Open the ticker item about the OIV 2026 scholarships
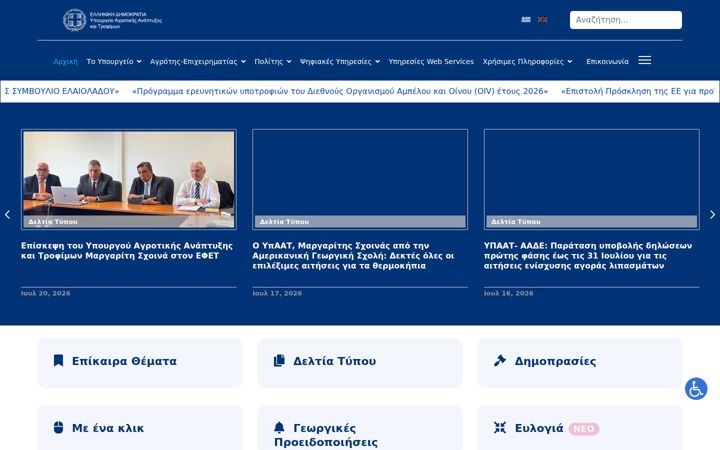The width and height of the screenshot is (720, 450). pyautogui.click(x=340, y=91)
